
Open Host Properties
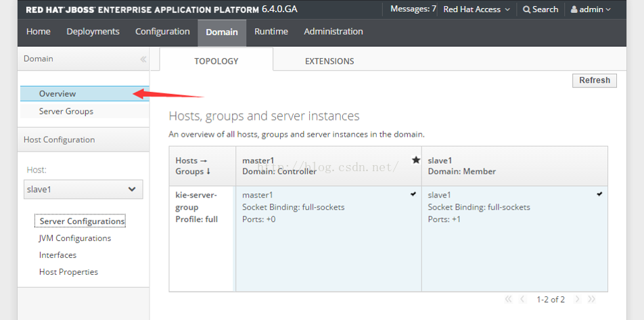[x=68, y=272]
